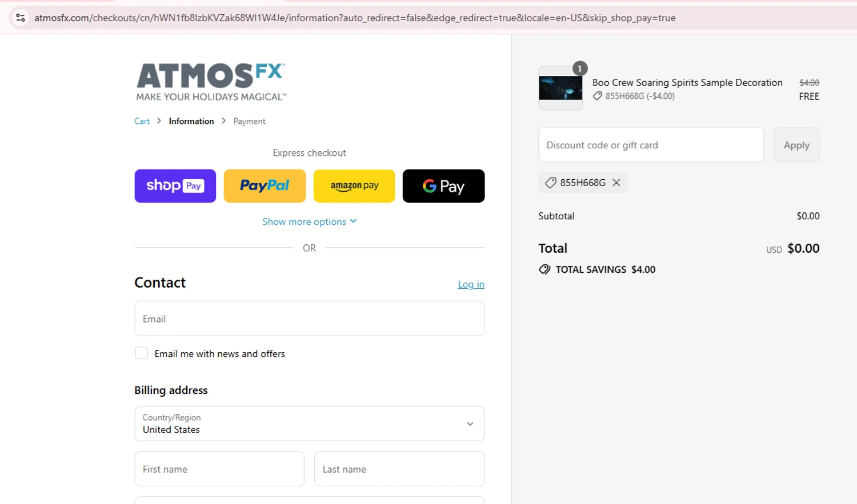Focus the Last name field
The width and height of the screenshot is (857, 504).
399,469
